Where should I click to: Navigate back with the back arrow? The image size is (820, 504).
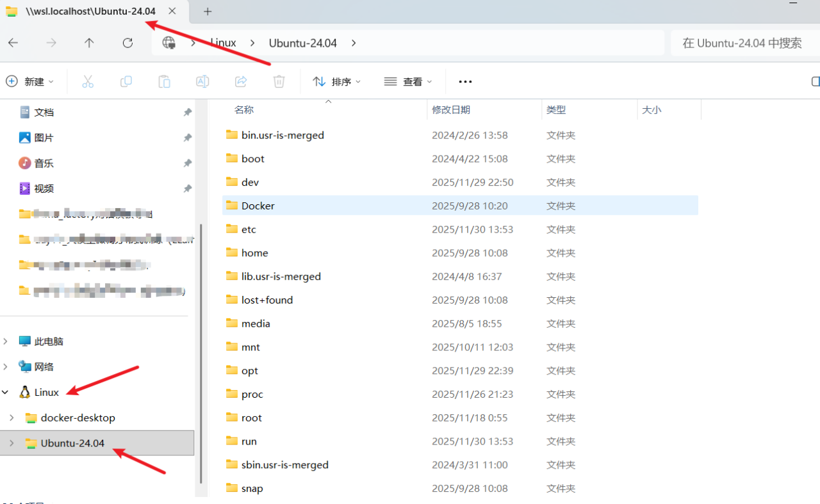pyautogui.click(x=13, y=43)
